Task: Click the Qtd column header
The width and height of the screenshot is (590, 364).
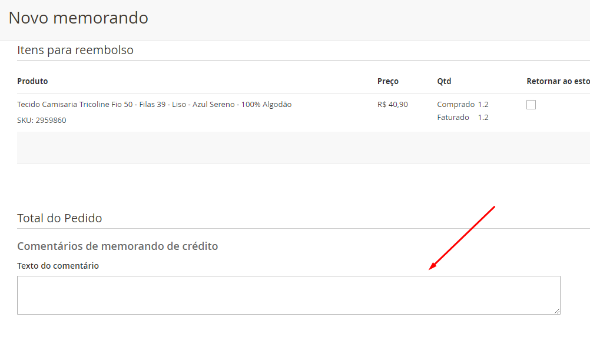Action: coord(444,81)
